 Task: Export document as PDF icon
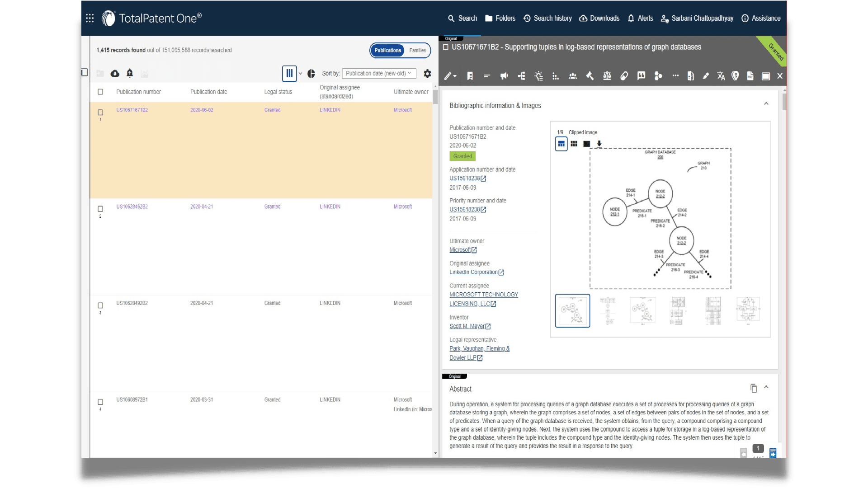point(750,76)
